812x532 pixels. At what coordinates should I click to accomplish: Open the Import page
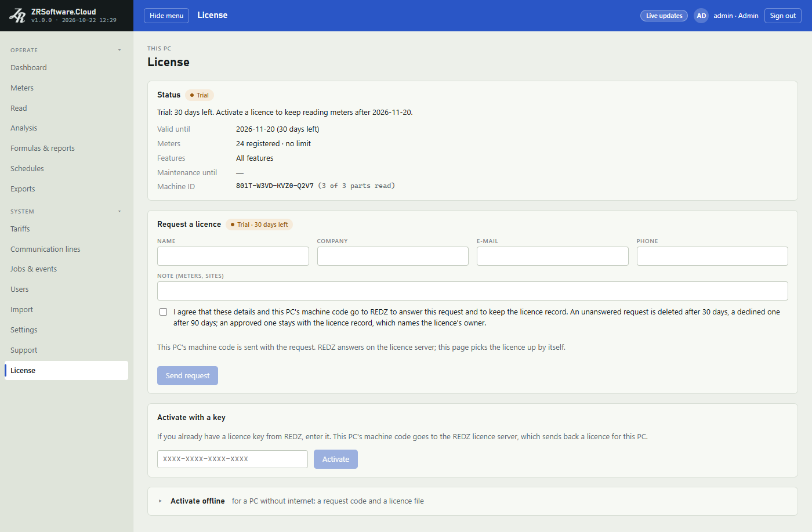tap(66, 310)
